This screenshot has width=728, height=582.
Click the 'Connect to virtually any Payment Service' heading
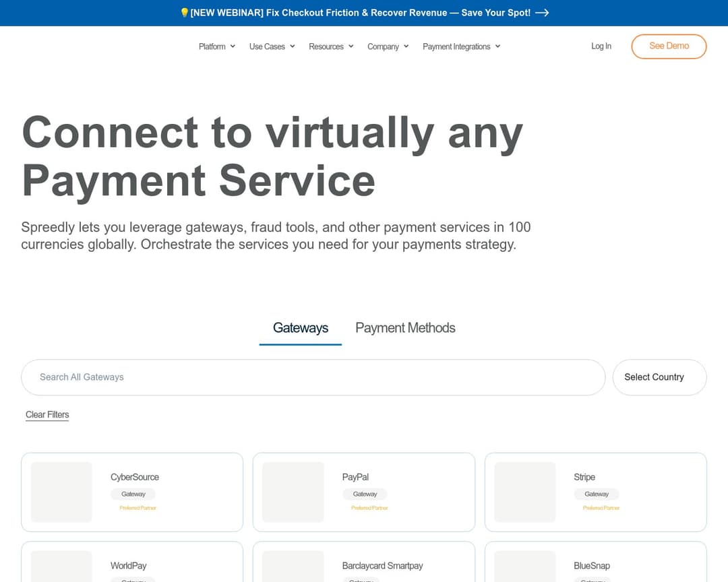[x=272, y=156]
